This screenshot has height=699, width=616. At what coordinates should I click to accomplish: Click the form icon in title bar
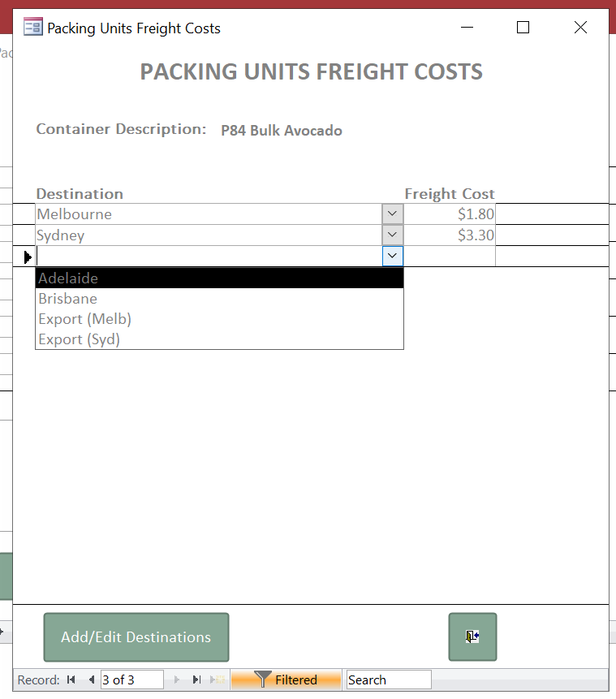tap(33, 27)
